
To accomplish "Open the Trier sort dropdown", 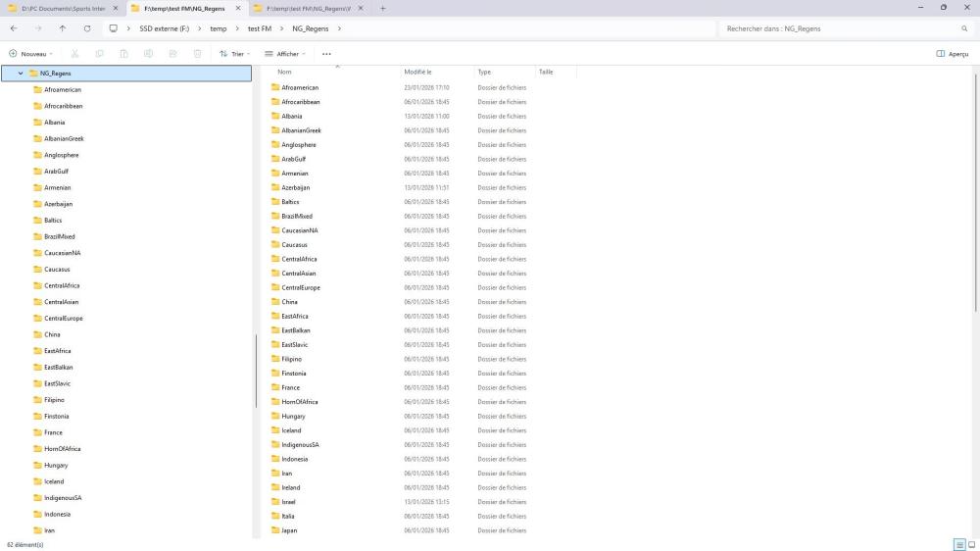I will (x=234, y=54).
